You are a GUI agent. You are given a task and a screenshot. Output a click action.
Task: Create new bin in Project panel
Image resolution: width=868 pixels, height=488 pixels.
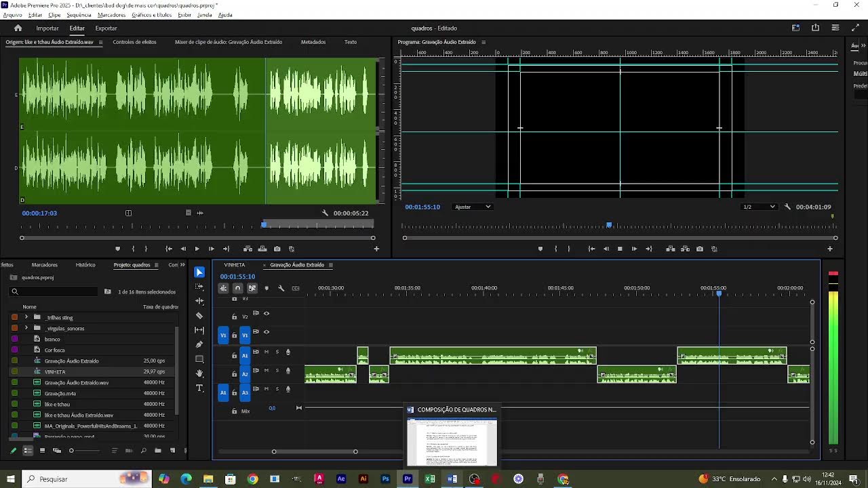158,450
